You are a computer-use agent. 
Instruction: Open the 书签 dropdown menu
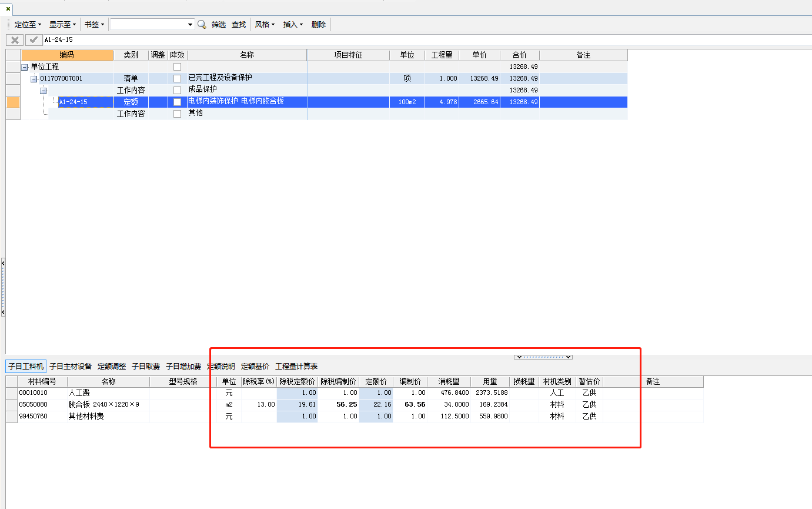pos(94,25)
